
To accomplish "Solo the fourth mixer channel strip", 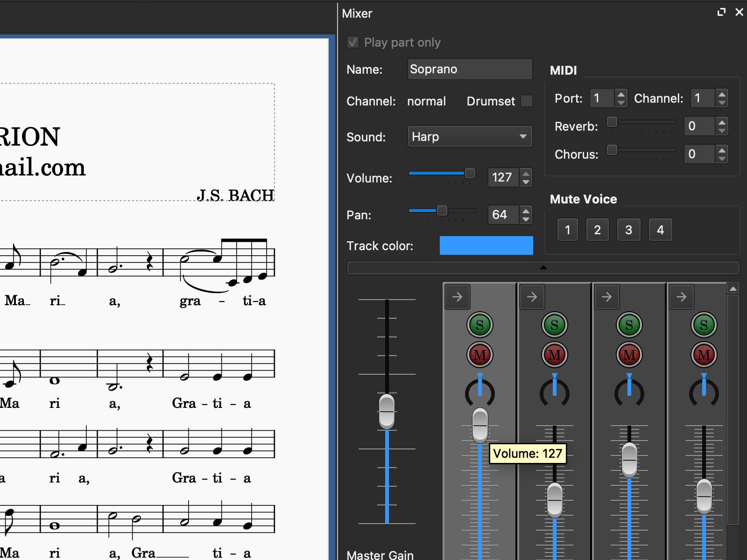I will (704, 325).
